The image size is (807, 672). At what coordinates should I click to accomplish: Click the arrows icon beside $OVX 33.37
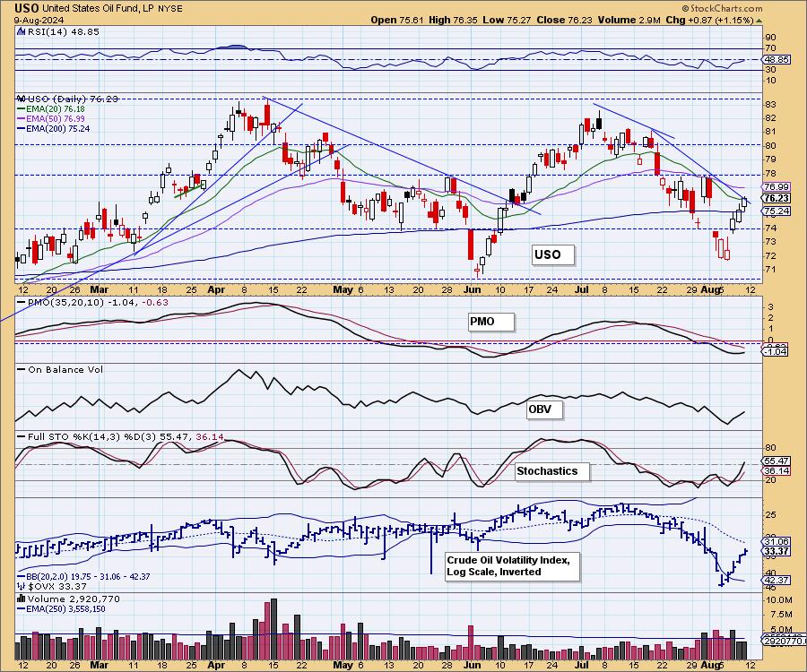tap(22, 586)
